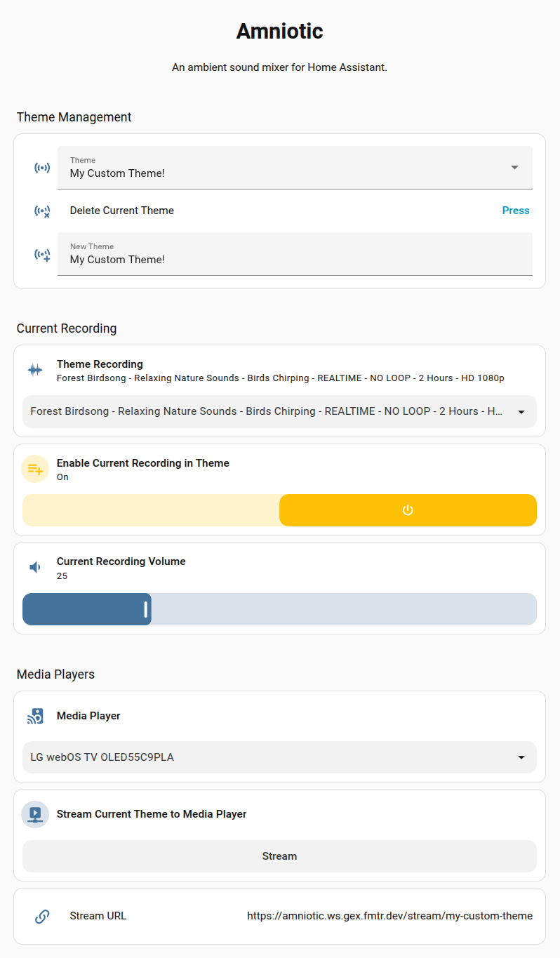
Task: Click the Current Recording Volume slider handle
Action: click(x=146, y=609)
